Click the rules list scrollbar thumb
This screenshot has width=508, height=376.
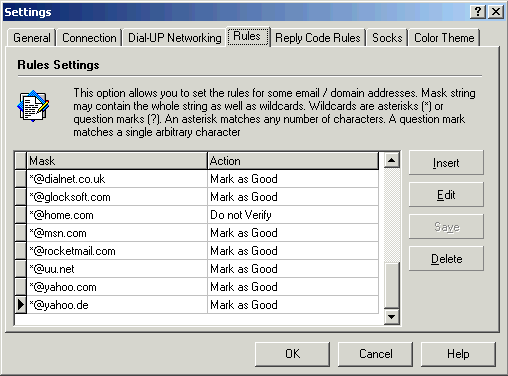tap(392, 285)
